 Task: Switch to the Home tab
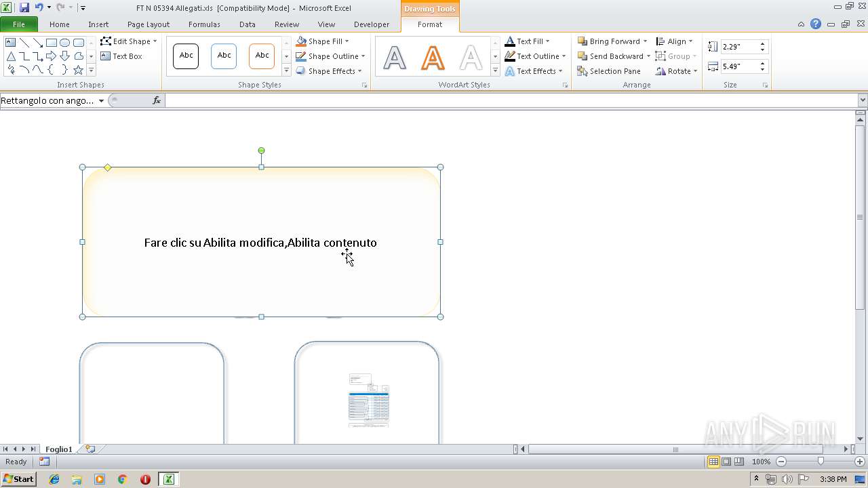(x=60, y=24)
